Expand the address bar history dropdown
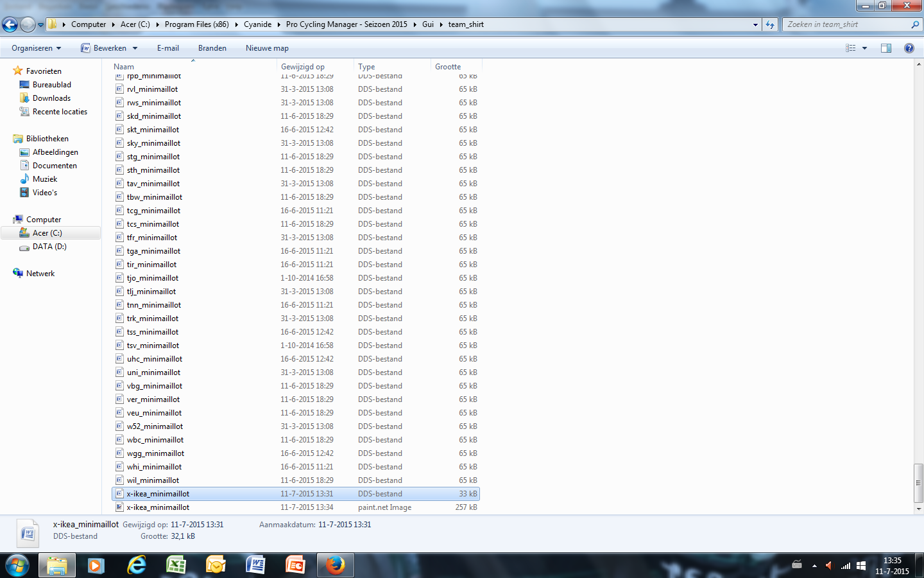The height and width of the screenshot is (578, 924). click(755, 24)
